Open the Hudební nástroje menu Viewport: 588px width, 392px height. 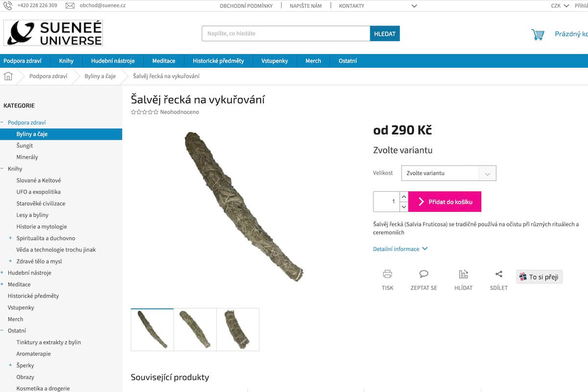(x=113, y=61)
